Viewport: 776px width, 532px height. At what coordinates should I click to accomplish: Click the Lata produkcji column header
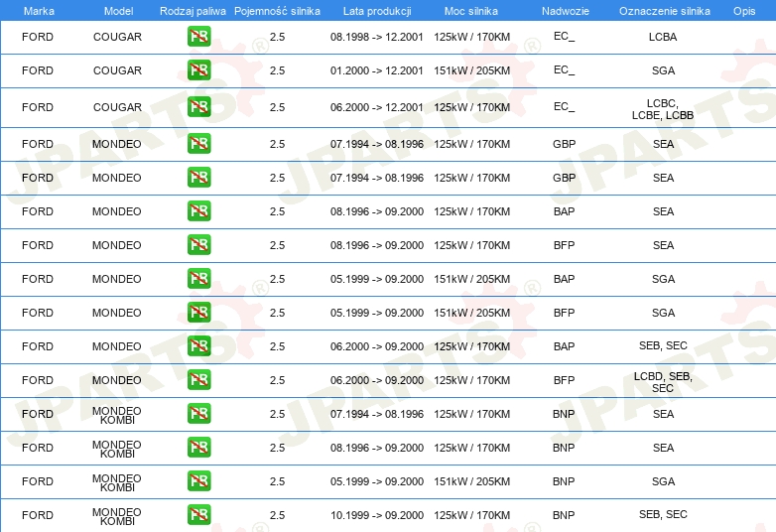(377, 11)
